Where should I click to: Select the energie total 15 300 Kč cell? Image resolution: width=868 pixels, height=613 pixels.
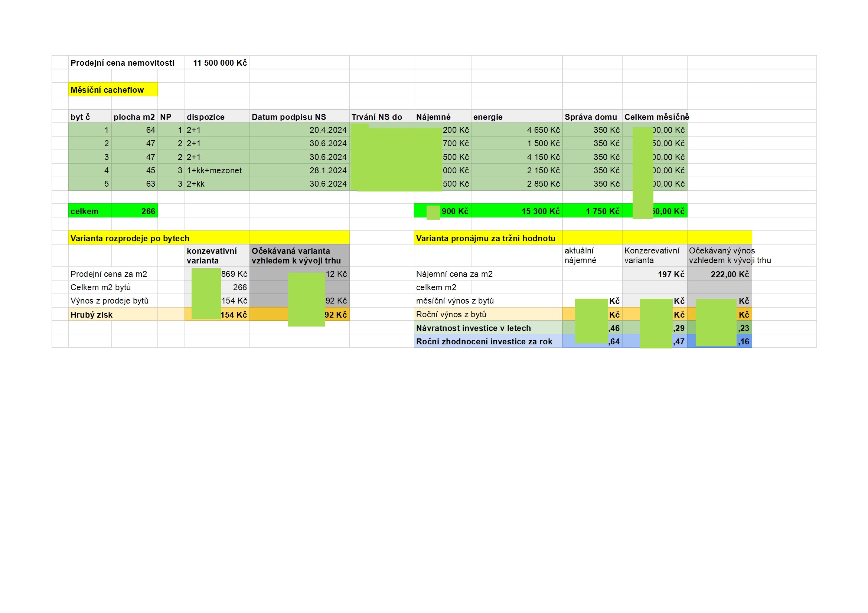(x=517, y=211)
